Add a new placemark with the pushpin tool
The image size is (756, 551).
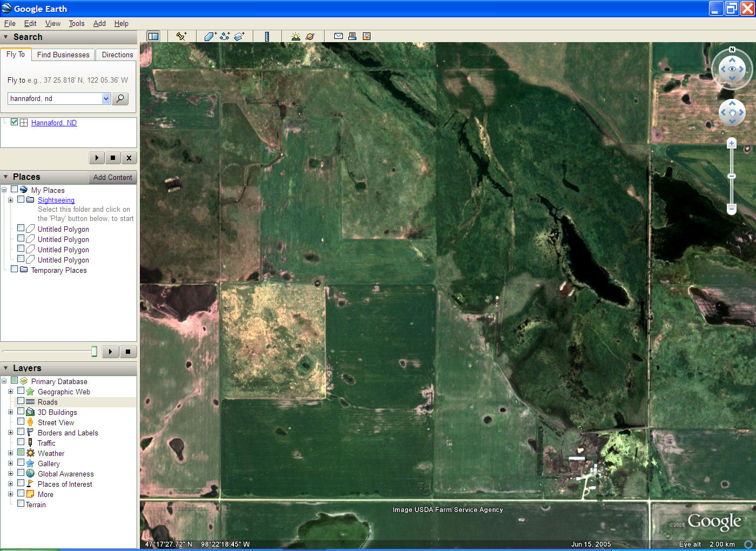point(181,36)
